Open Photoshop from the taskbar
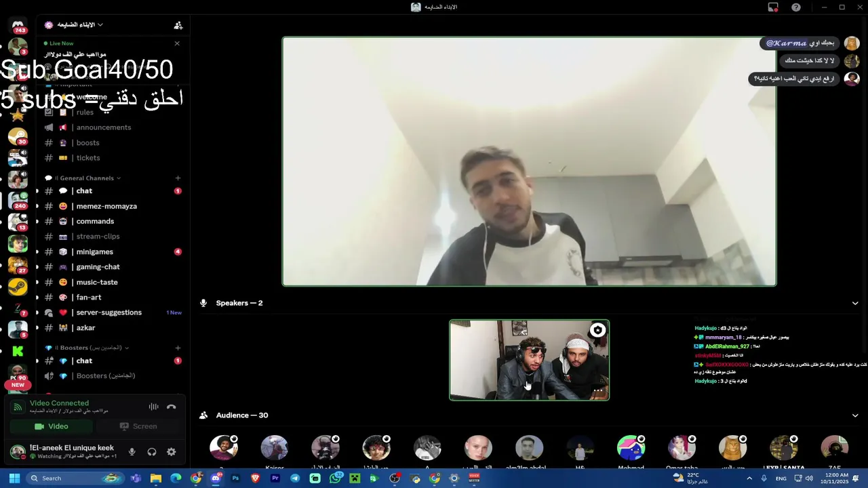The width and height of the screenshot is (868, 488). 235,479
